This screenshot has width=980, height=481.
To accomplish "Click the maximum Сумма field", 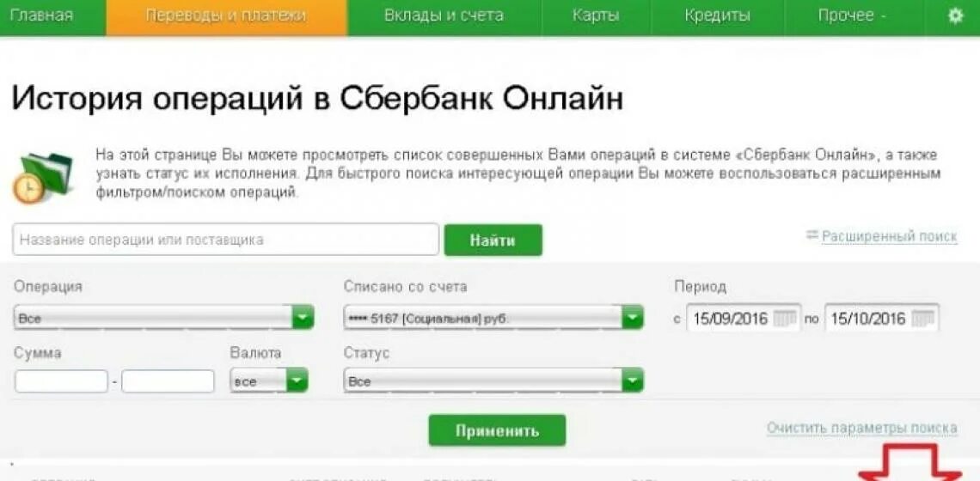I will coord(168,381).
